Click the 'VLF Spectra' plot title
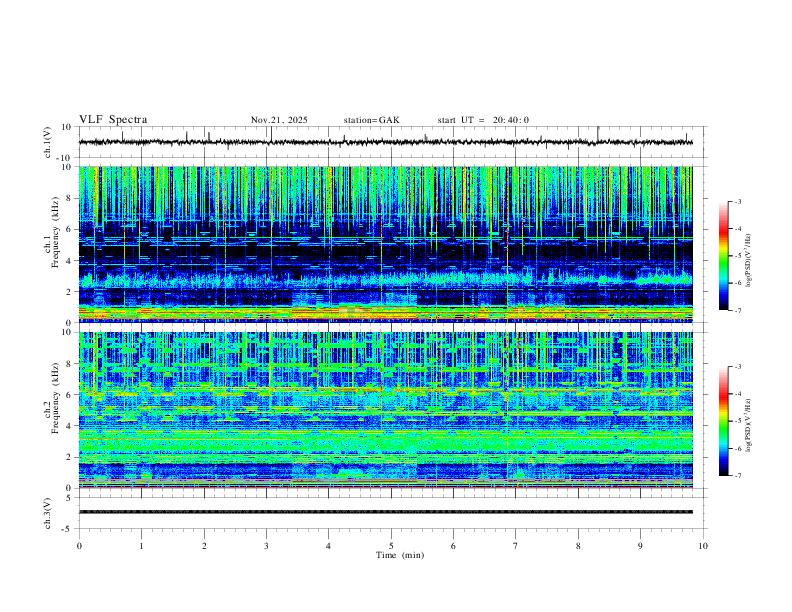792x612 pixels. pos(113,120)
